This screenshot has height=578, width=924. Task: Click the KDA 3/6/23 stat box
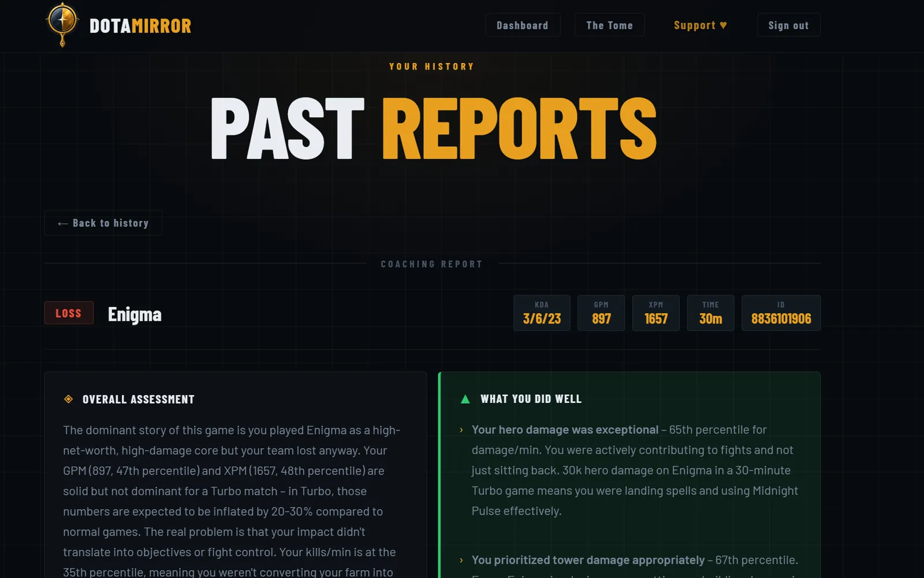click(x=542, y=313)
